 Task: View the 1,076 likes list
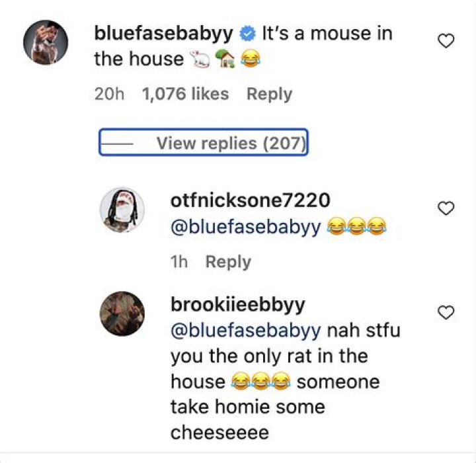pyautogui.click(x=185, y=95)
